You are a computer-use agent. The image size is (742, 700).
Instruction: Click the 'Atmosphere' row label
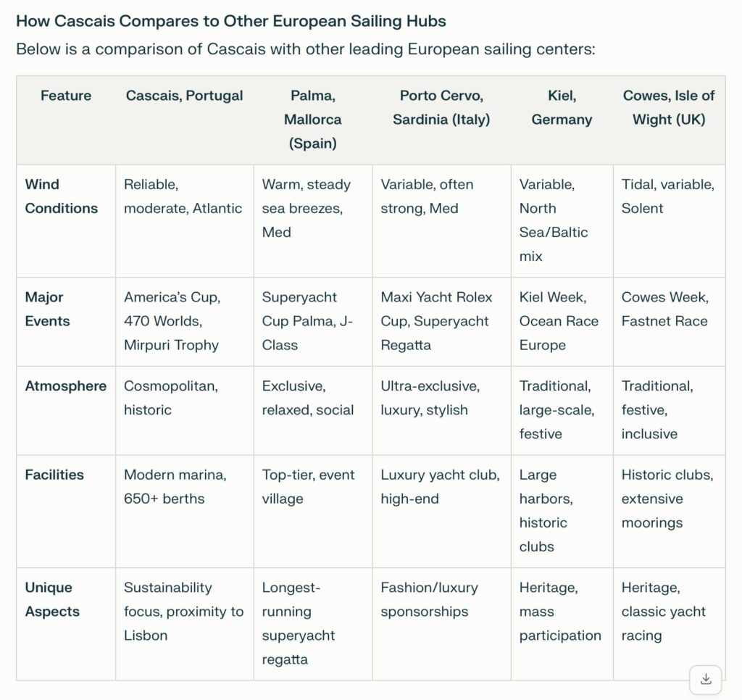click(66, 386)
